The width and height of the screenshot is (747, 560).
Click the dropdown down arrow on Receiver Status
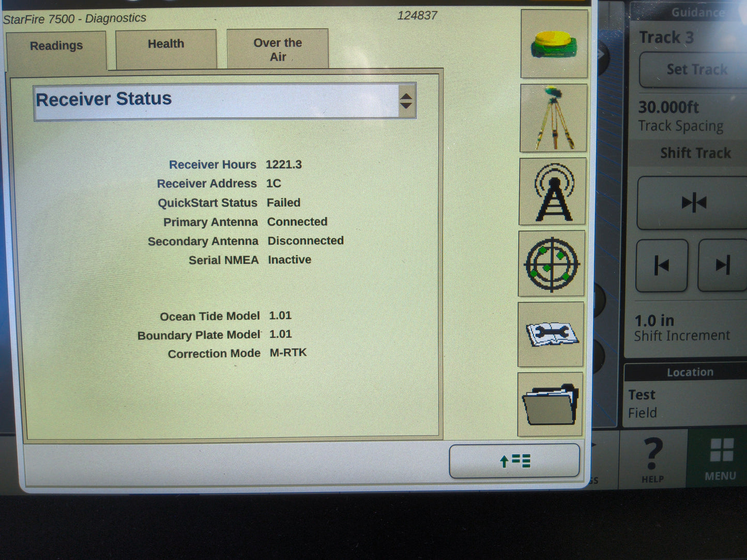point(406,106)
